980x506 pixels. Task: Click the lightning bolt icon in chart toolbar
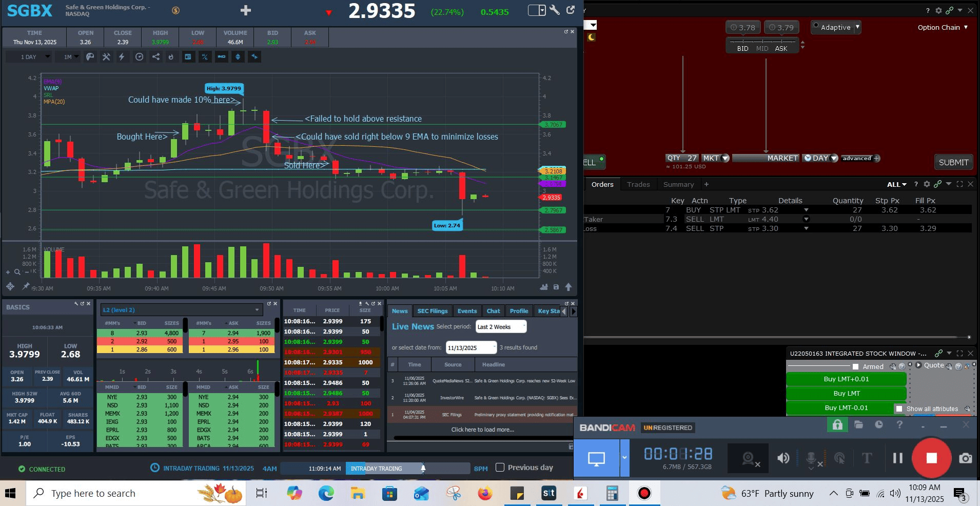pyautogui.click(x=122, y=57)
